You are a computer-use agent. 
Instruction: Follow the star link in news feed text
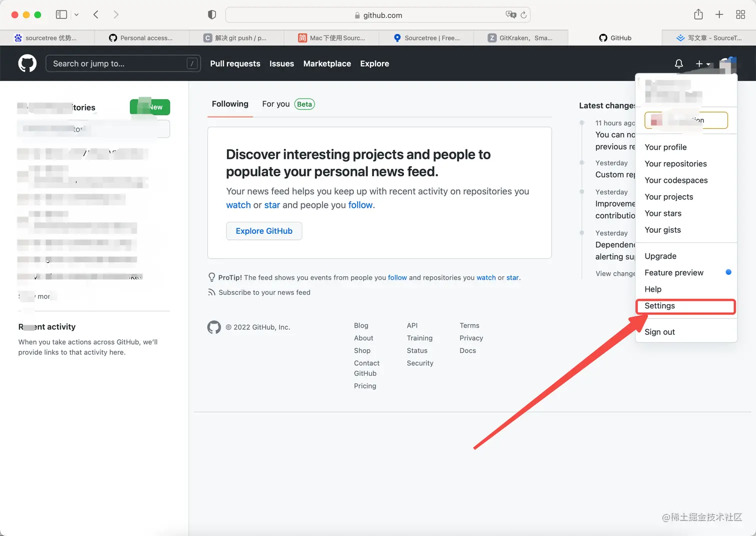[272, 205]
